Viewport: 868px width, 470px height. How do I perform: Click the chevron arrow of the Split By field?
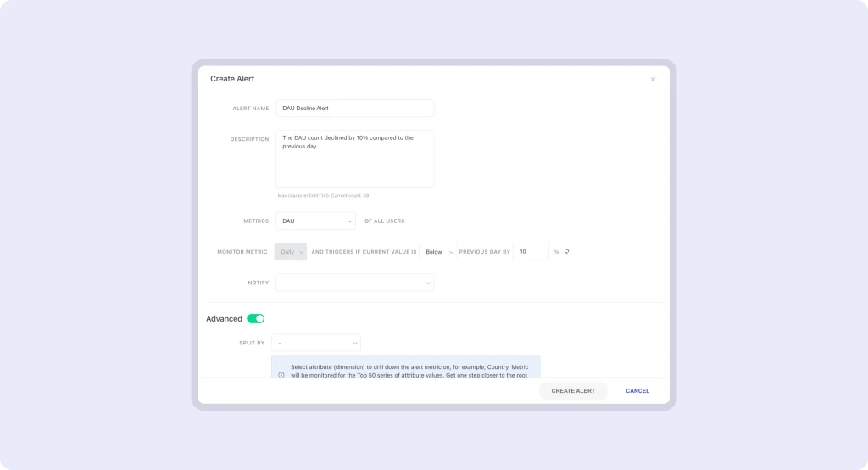[x=354, y=343]
